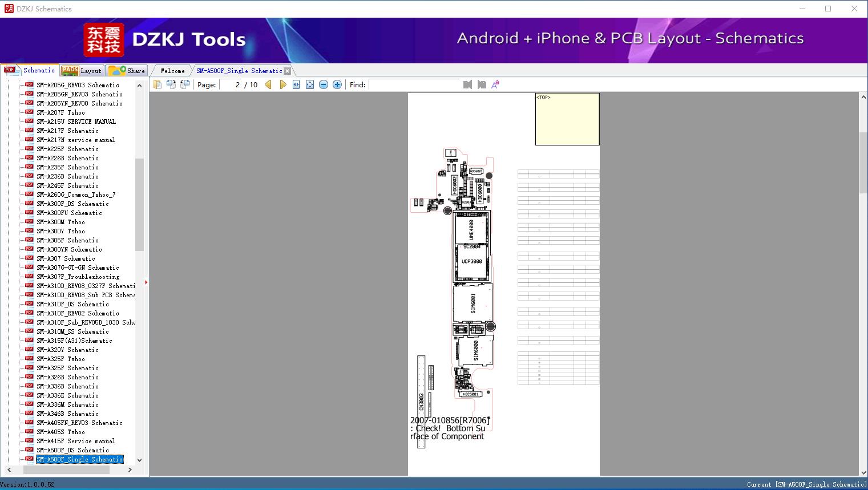868x490 pixels.
Task: Open the Share tab
Action: tap(127, 71)
